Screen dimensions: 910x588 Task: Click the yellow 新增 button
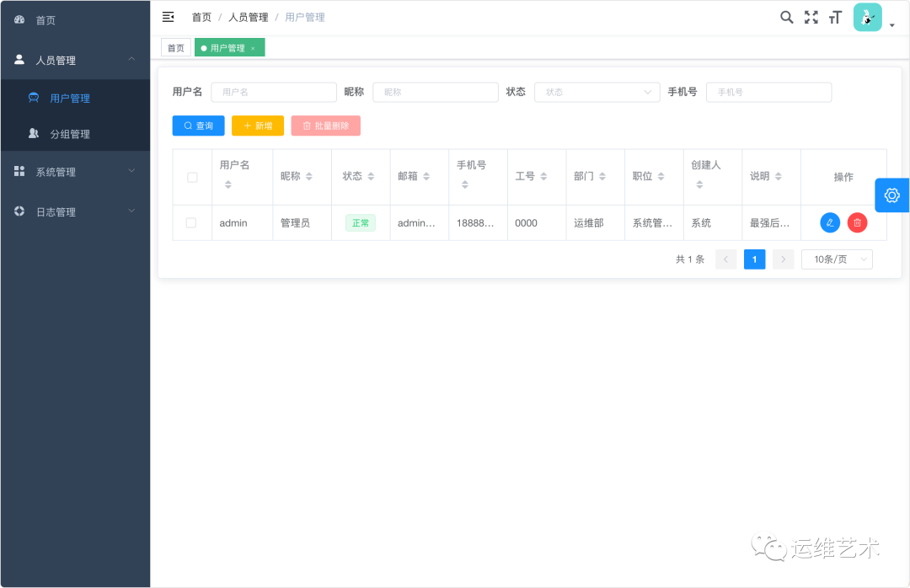pyautogui.click(x=257, y=125)
